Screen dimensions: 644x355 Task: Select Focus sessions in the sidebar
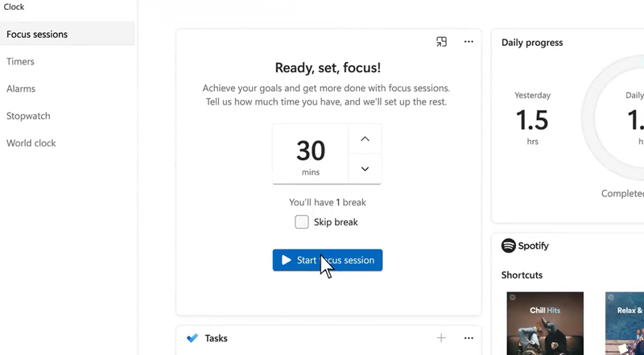tap(68, 34)
